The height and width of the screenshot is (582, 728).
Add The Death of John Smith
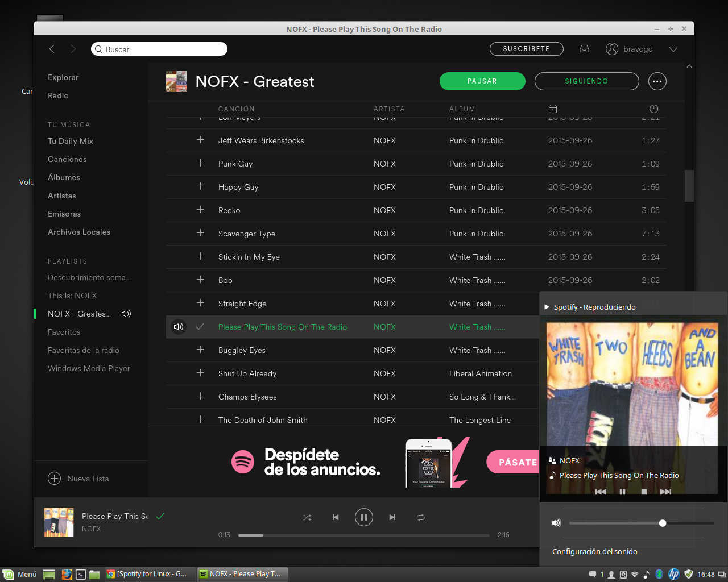tap(200, 419)
